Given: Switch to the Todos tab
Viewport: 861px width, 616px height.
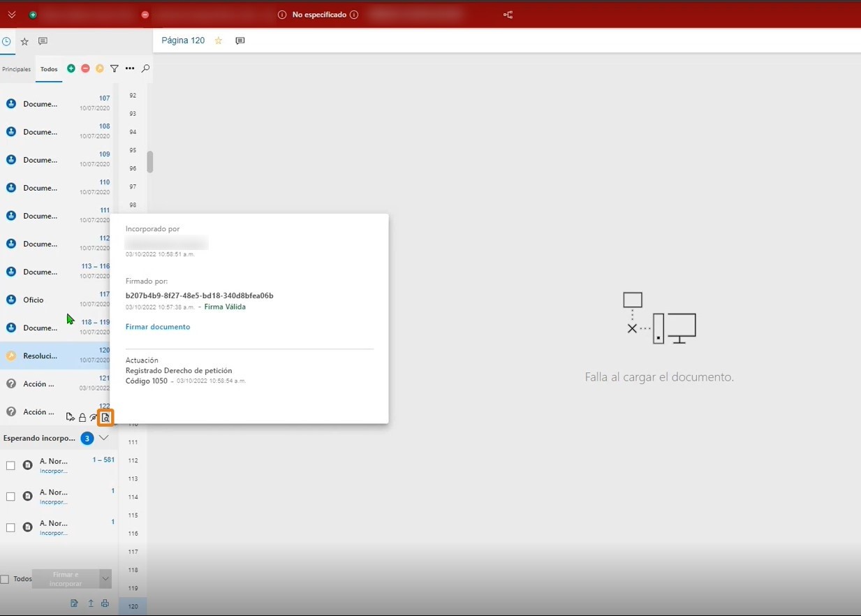Looking at the screenshot, I should tap(49, 69).
